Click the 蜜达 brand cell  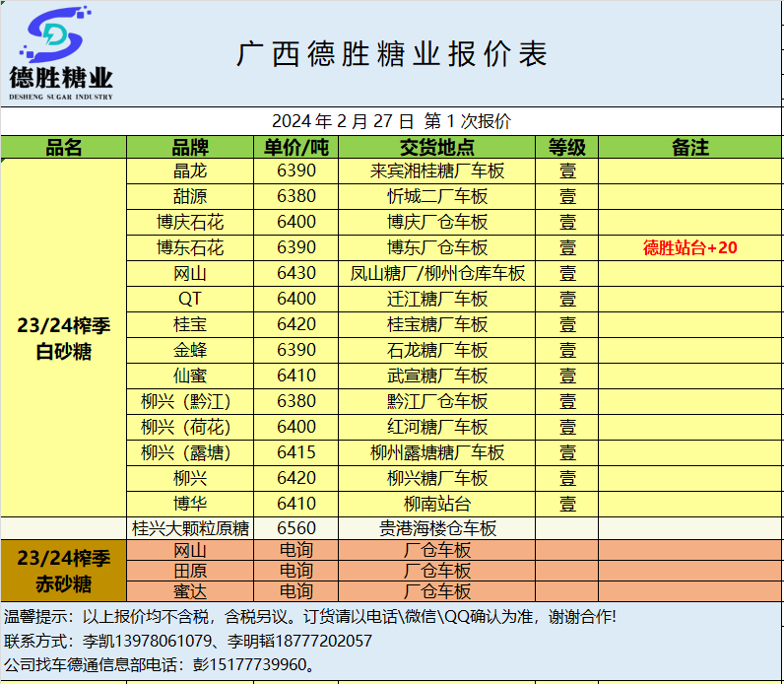(x=190, y=591)
